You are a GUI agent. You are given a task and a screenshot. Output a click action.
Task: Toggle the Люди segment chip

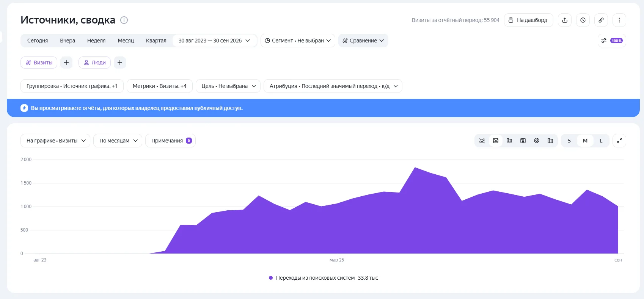point(95,63)
